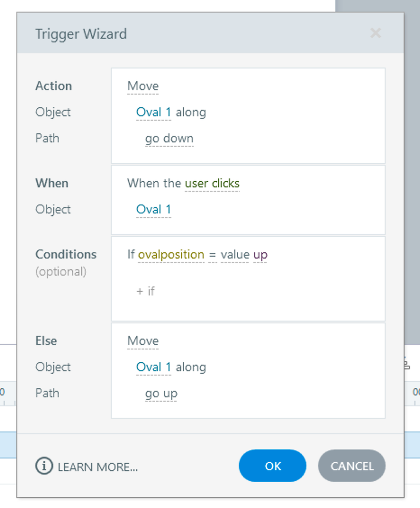Open the Action 'Move' dropdown
This screenshot has width=420, height=508.
(143, 86)
